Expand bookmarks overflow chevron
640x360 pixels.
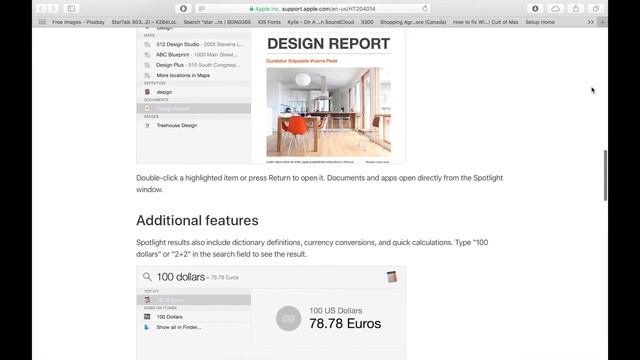point(590,22)
